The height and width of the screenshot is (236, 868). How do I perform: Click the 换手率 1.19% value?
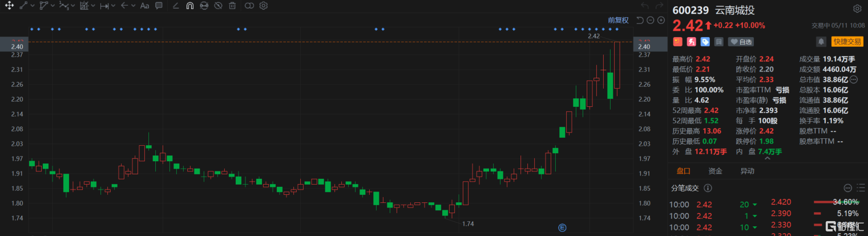point(833,121)
